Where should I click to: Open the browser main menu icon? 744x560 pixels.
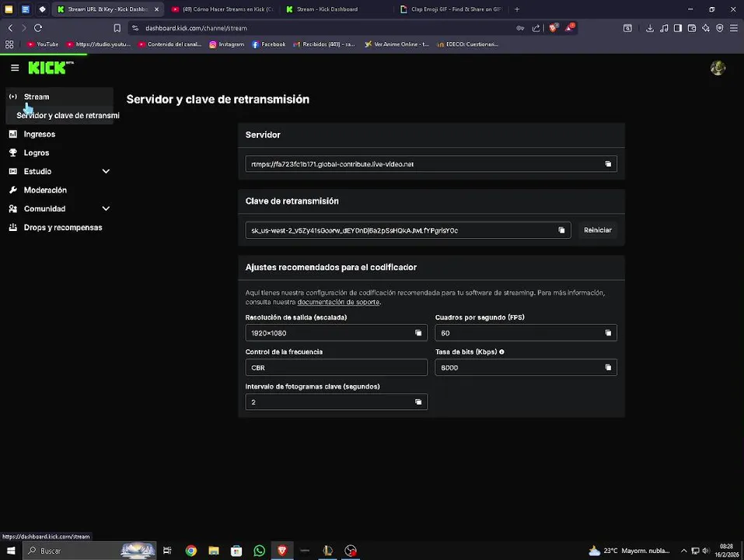click(734, 28)
